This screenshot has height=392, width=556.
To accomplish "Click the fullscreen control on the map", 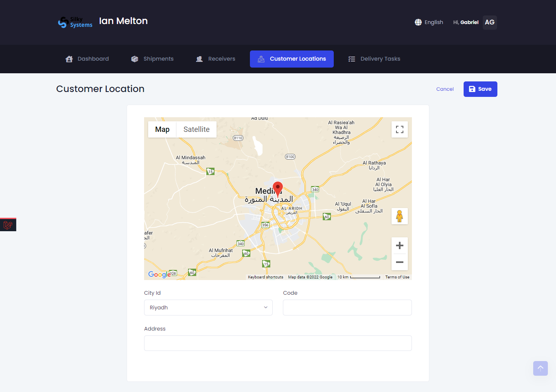I will click(399, 129).
